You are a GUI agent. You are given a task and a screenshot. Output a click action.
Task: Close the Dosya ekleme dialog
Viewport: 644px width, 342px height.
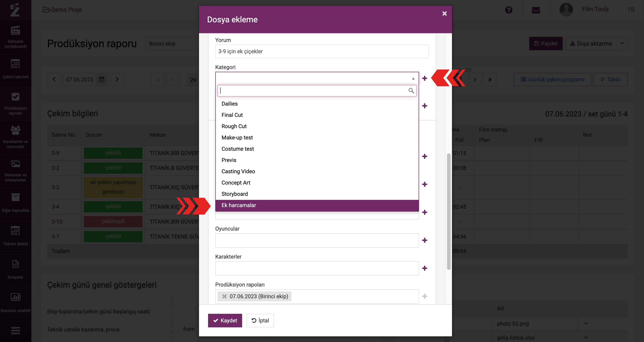click(x=444, y=14)
